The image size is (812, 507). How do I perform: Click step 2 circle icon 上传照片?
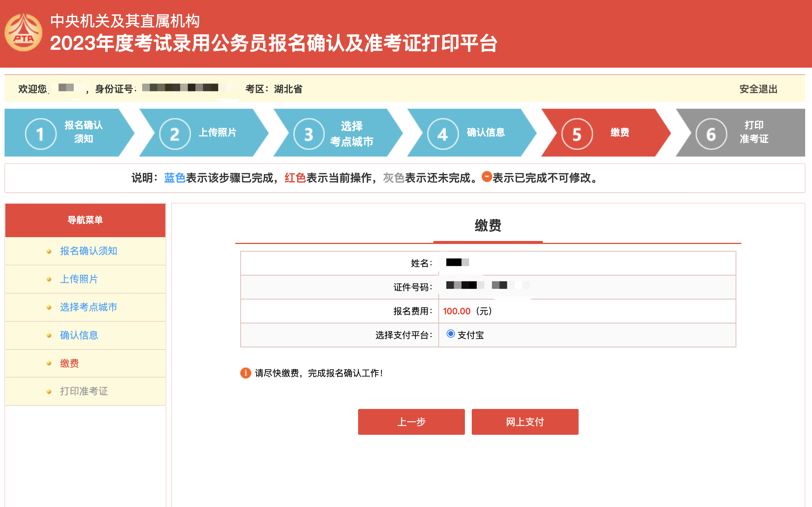coord(175,134)
